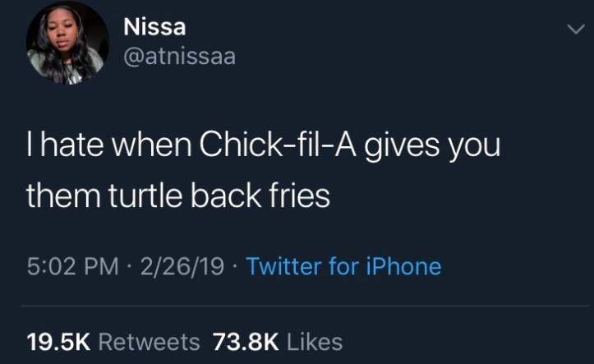
Task: Open the Twitter for iPhone source link
Action: (x=343, y=266)
